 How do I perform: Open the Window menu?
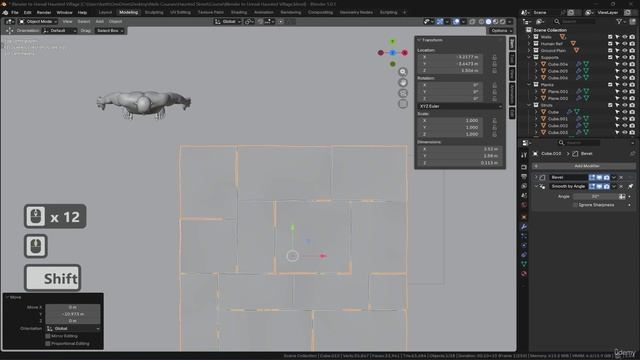tap(64, 13)
